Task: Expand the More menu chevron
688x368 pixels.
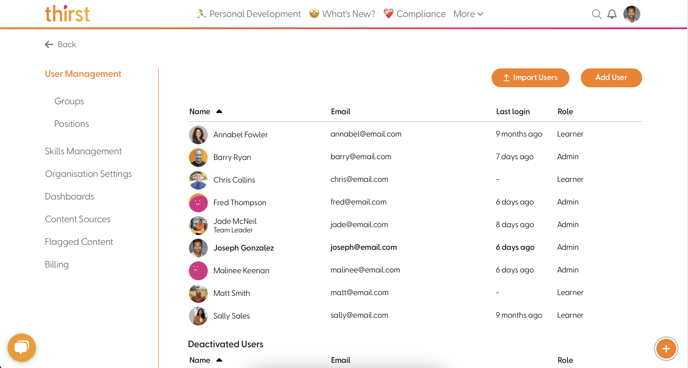Action: [480, 14]
